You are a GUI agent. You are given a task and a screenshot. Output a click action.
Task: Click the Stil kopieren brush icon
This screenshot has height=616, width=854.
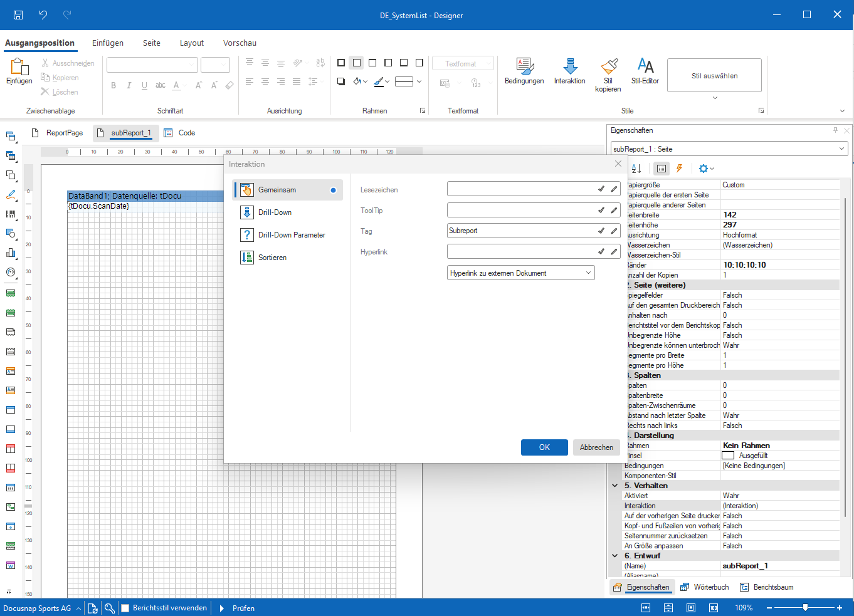pos(608,66)
